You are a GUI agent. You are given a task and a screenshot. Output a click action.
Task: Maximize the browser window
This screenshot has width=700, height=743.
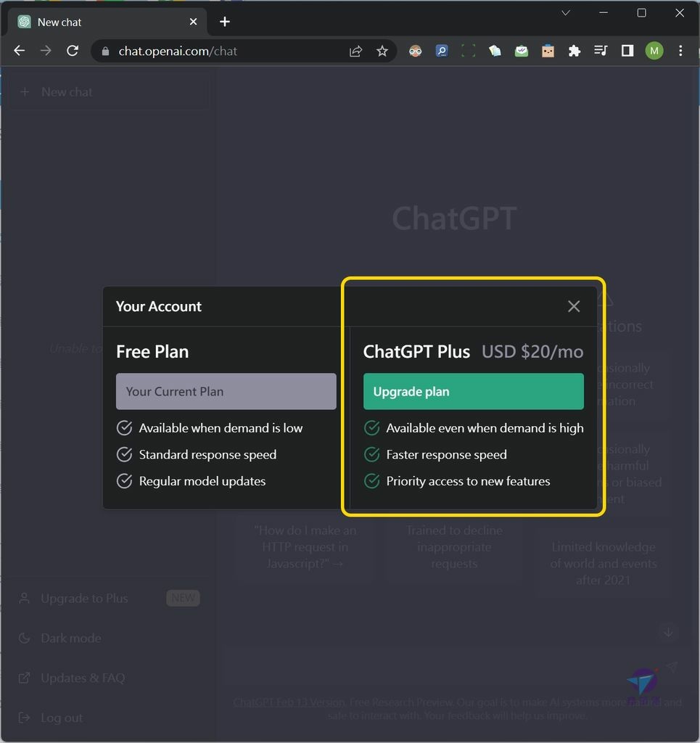tap(641, 13)
